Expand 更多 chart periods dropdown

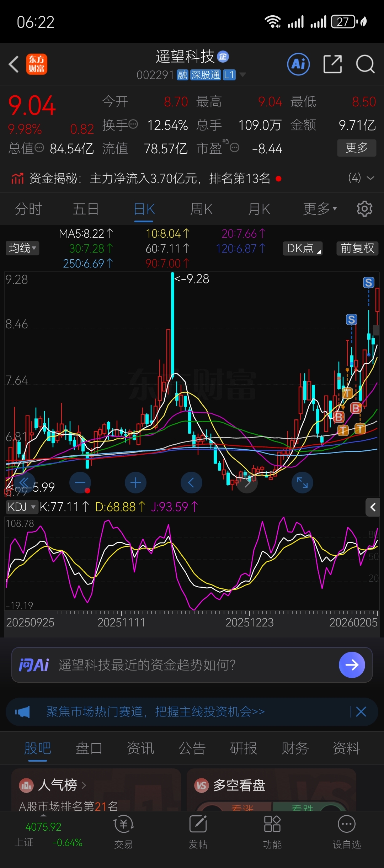click(x=320, y=209)
